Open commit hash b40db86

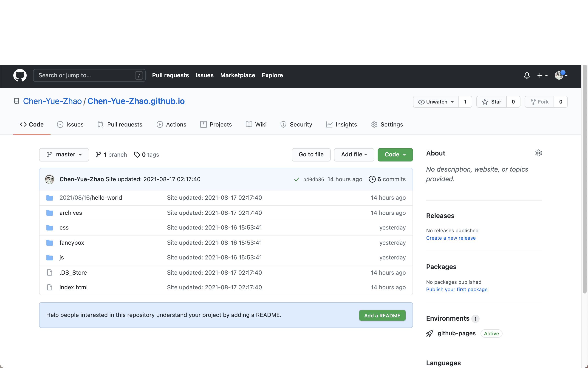point(314,180)
